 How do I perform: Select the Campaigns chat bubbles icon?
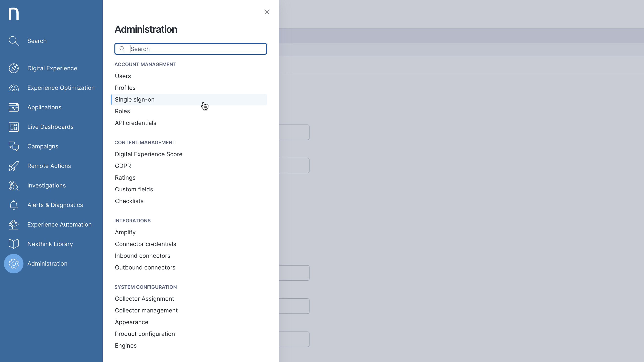click(13, 146)
